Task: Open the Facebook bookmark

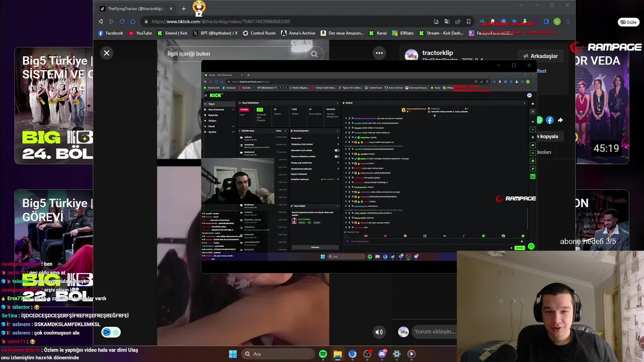Action: pos(110,33)
